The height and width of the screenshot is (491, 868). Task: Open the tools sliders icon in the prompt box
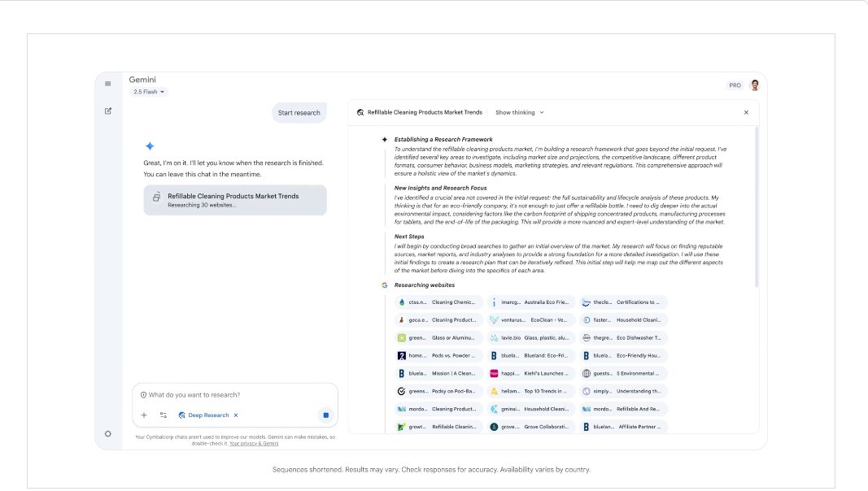164,415
